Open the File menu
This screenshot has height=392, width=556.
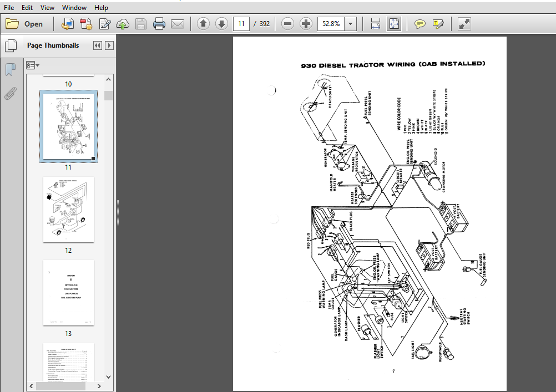pyautogui.click(x=9, y=7)
